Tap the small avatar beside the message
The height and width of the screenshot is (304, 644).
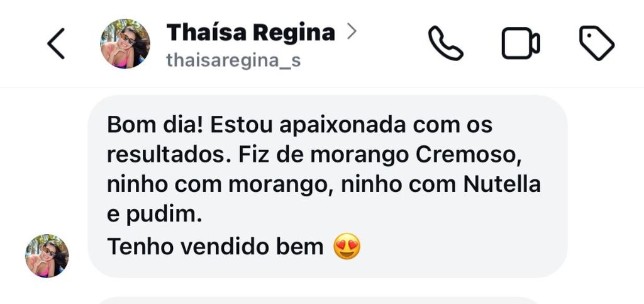click(47, 256)
